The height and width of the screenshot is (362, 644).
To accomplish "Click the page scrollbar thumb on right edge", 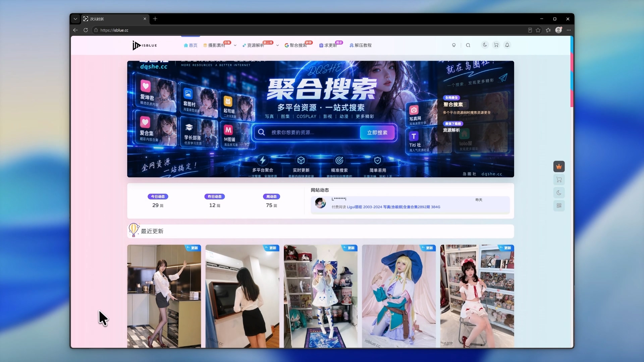I will point(572,72).
